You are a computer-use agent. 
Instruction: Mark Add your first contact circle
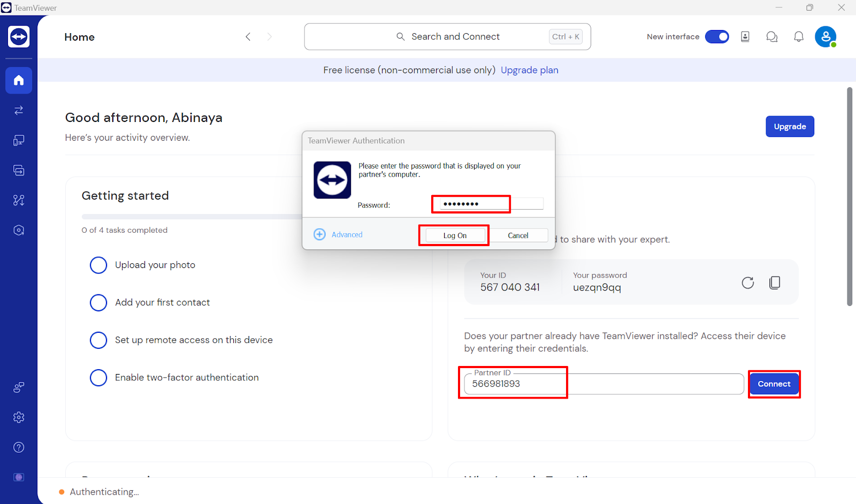(98, 302)
